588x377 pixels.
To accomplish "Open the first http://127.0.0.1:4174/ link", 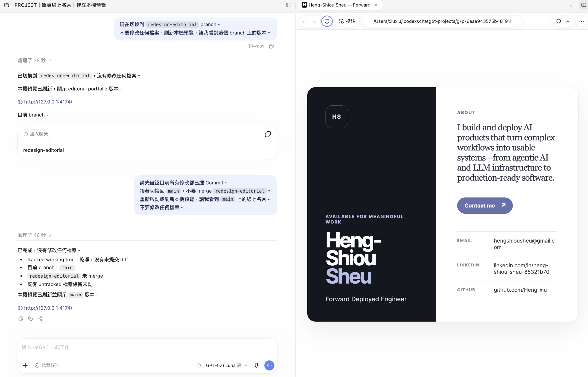I will tap(48, 102).
